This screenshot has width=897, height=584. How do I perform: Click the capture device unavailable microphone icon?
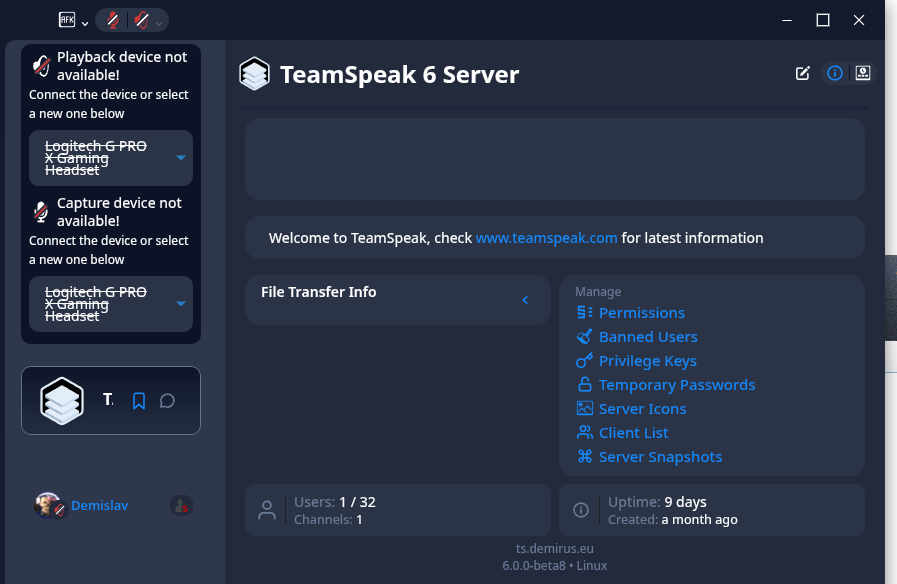41,212
